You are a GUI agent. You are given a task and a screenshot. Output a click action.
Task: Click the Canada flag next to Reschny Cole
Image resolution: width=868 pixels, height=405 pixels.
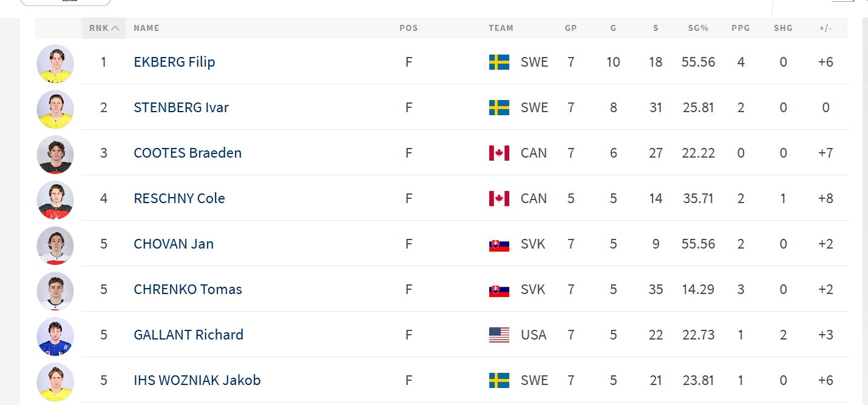click(499, 198)
